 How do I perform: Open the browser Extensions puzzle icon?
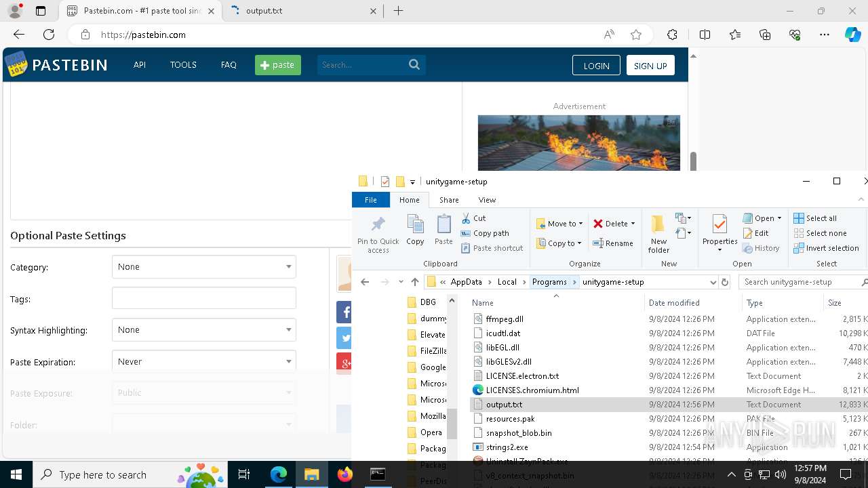672,35
